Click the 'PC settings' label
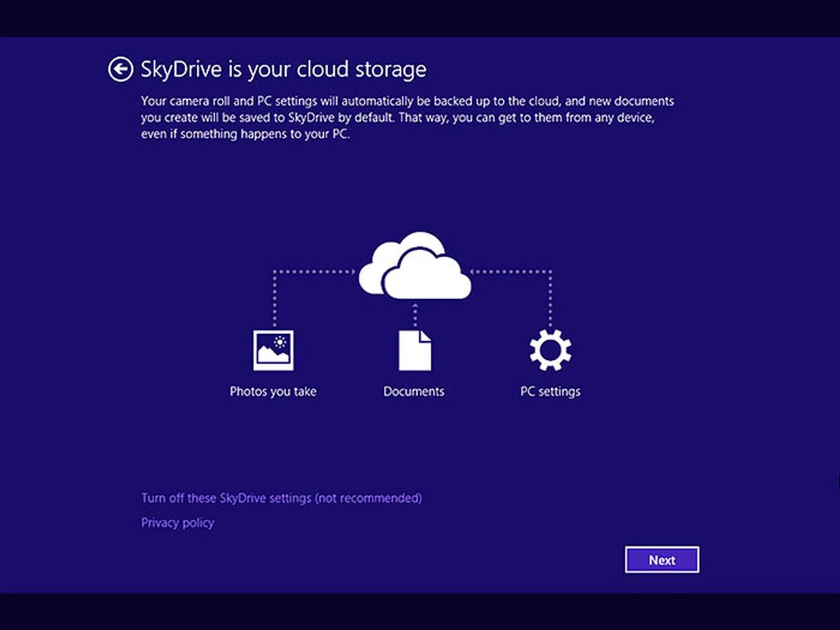The width and height of the screenshot is (840, 630). click(x=550, y=392)
